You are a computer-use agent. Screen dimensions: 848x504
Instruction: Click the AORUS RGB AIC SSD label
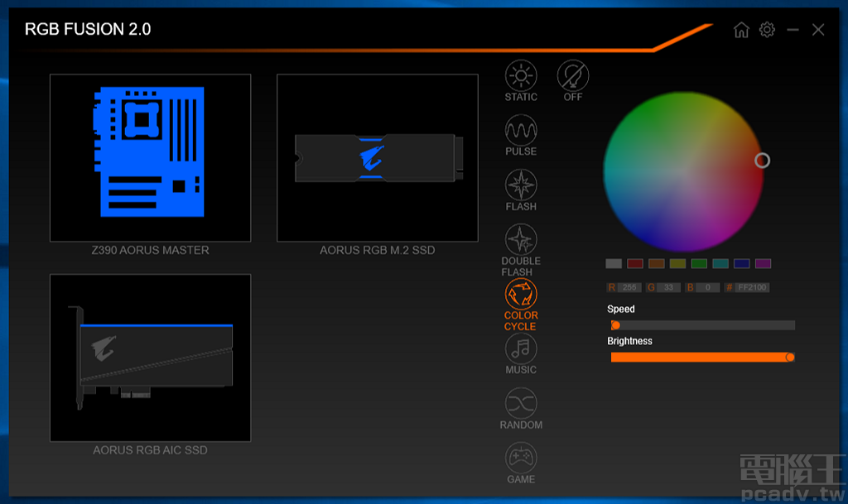151,450
